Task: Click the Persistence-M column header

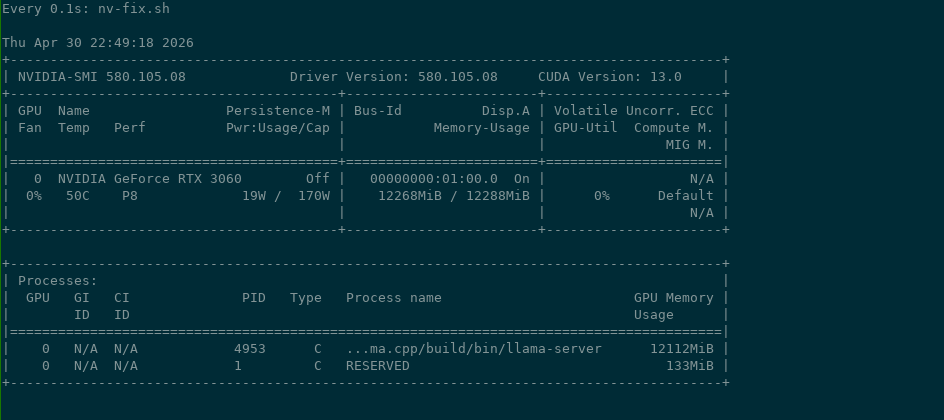Action: click(x=278, y=111)
